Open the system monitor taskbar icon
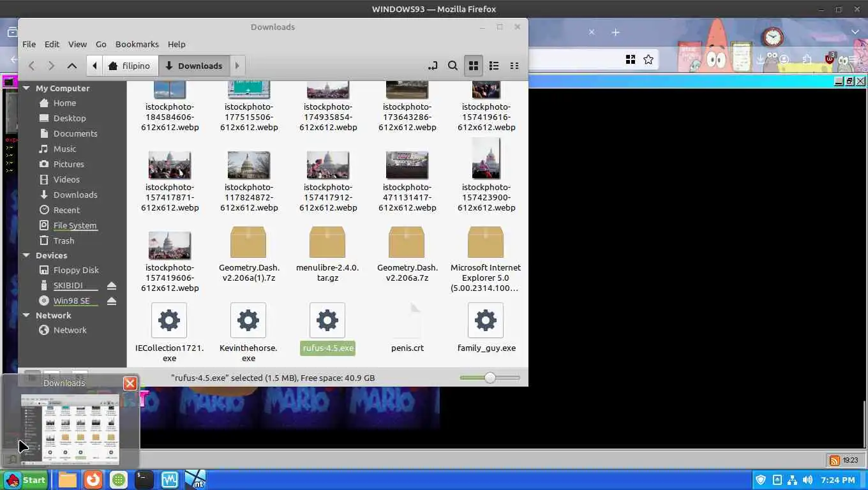Image resolution: width=868 pixels, height=490 pixels. click(x=170, y=479)
